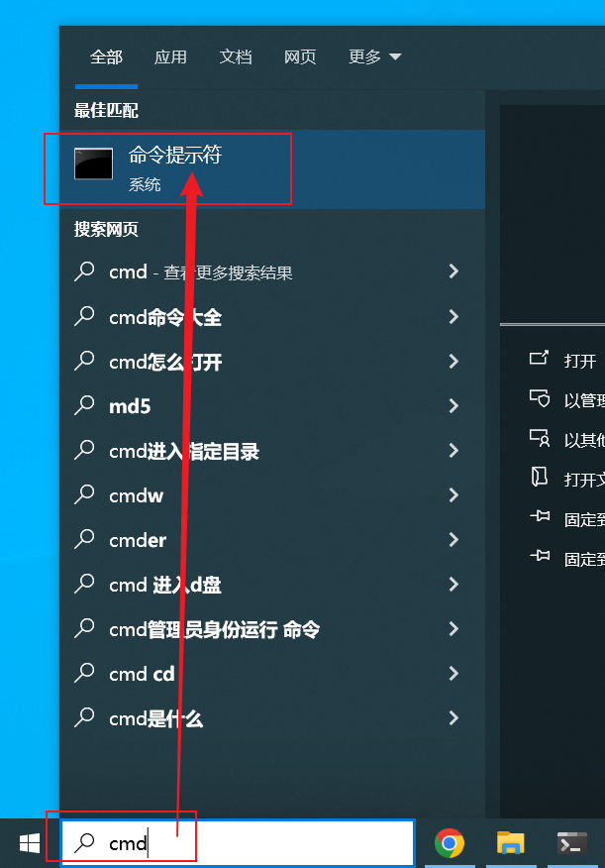The width and height of the screenshot is (605, 868).
Task: Expand the chevron next to md5 suggestion
Action: pos(454,406)
